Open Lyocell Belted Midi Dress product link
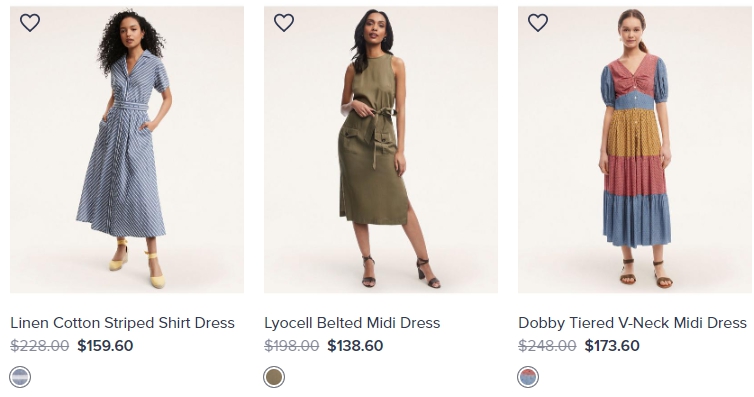The height and width of the screenshot is (397, 754). coord(352,323)
